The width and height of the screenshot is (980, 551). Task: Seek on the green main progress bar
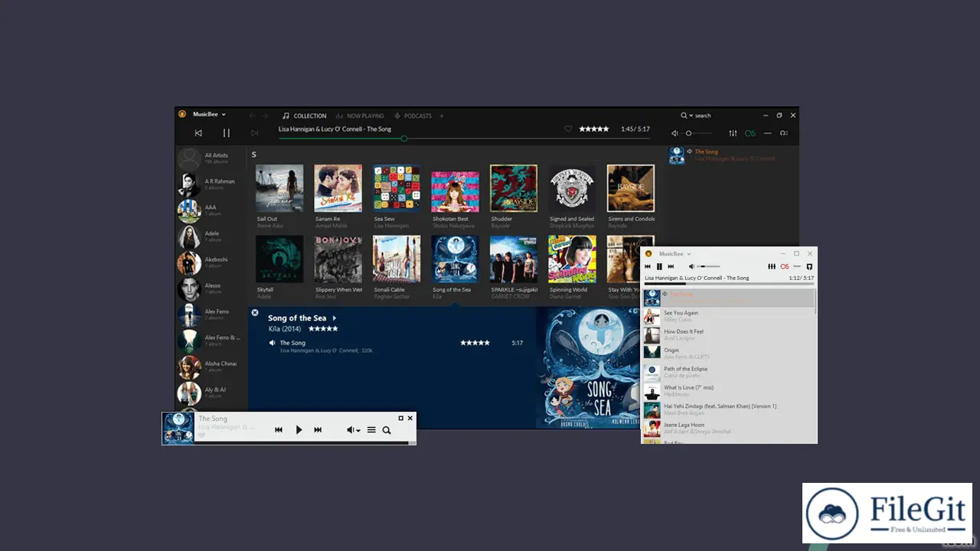465,139
